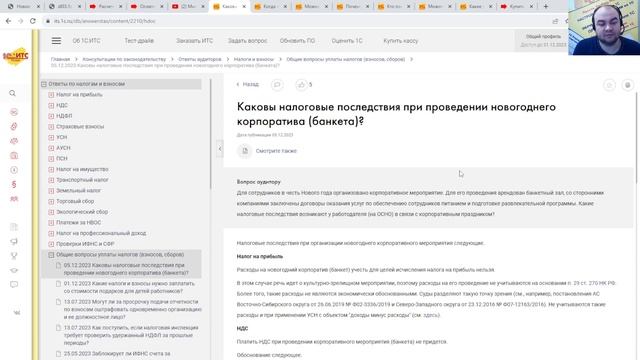Select 'Торговый сбор' tree item
Screen dimensions: 640x360
tap(75, 201)
